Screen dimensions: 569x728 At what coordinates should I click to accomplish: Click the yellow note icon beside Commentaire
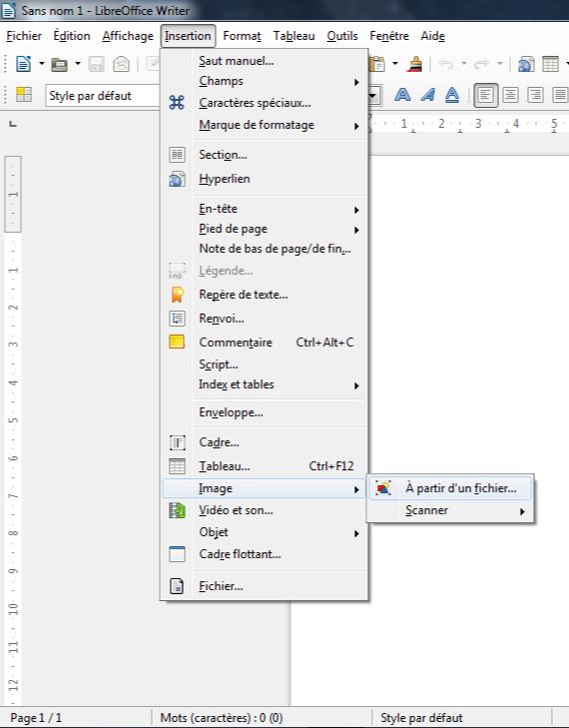(x=177, y=343)
